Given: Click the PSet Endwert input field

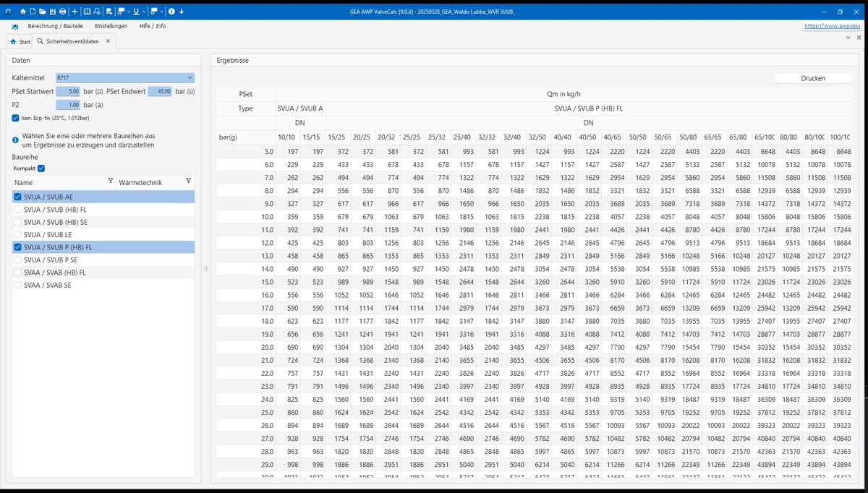Looking at the screenshot, I should pyautogui.click(x=159, y=92).
